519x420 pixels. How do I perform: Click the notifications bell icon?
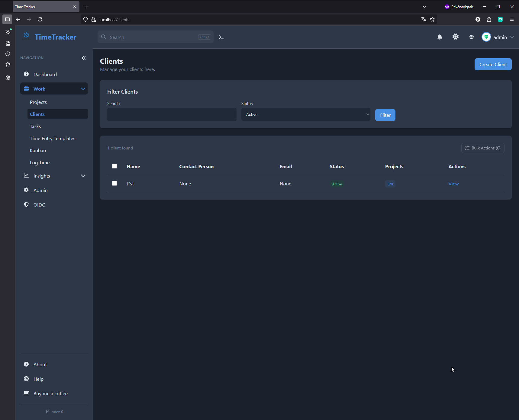(440, 37)
